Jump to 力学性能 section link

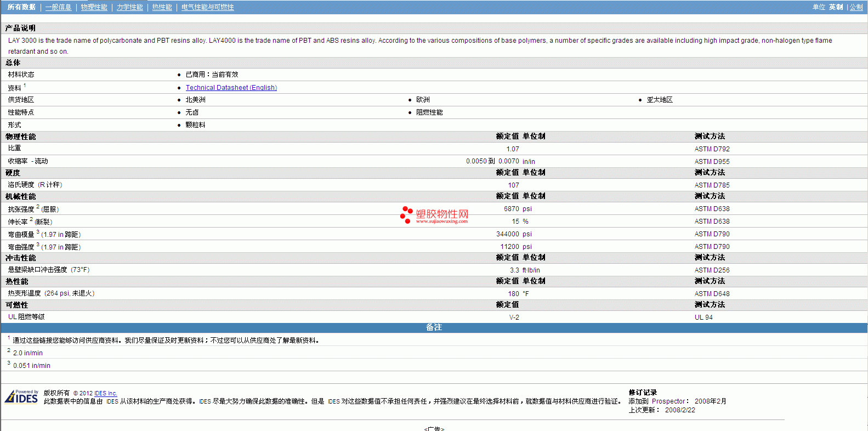click(x=130, y=7)
